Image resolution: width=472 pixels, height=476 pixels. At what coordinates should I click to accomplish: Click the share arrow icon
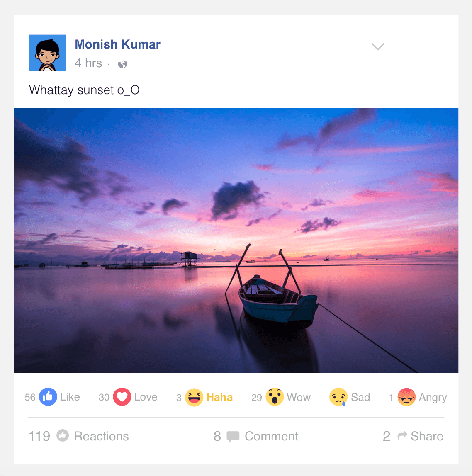[x=402, y=436]
